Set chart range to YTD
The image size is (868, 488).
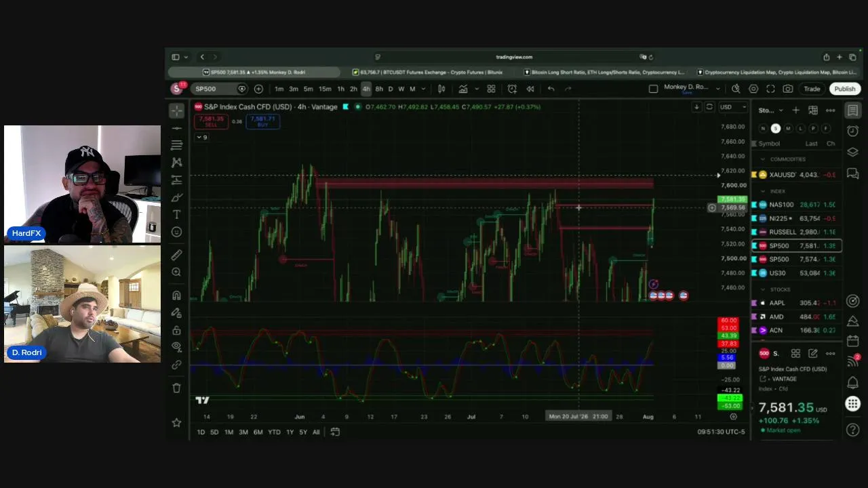[274, 432]
